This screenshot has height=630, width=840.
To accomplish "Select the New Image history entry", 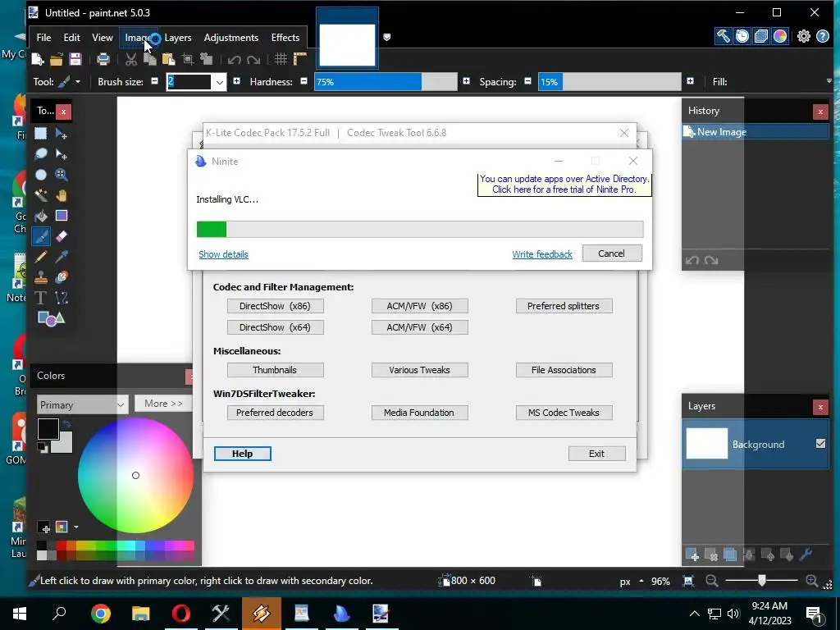I will point(756,132).
